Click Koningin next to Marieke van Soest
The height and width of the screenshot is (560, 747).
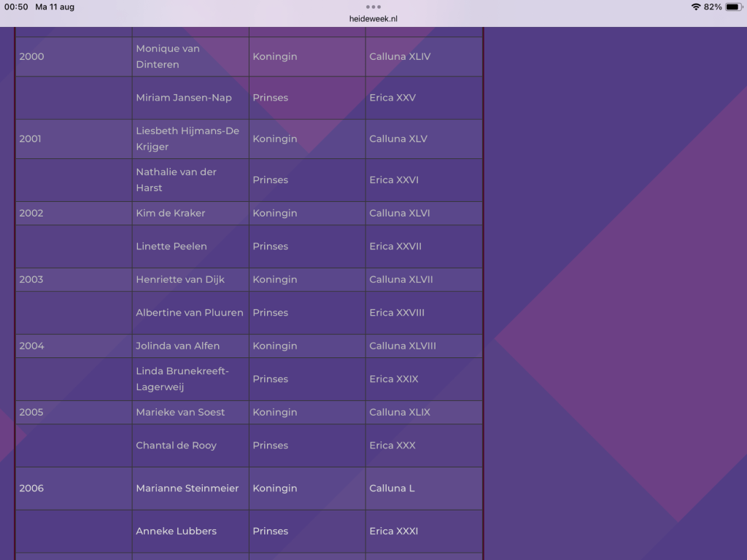coord(275,413)
